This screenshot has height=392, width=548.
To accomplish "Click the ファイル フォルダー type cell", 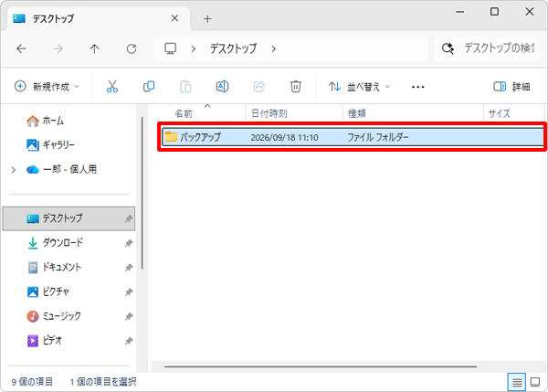I will click(378, 137).
